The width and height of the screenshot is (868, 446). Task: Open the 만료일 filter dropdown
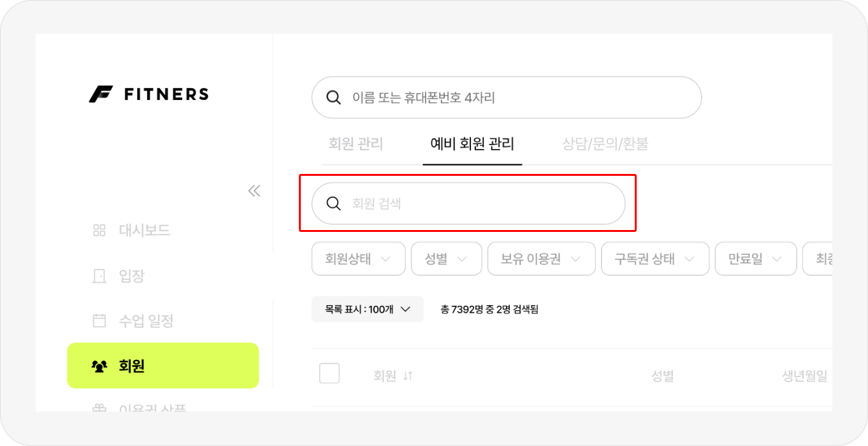[755, 259]
